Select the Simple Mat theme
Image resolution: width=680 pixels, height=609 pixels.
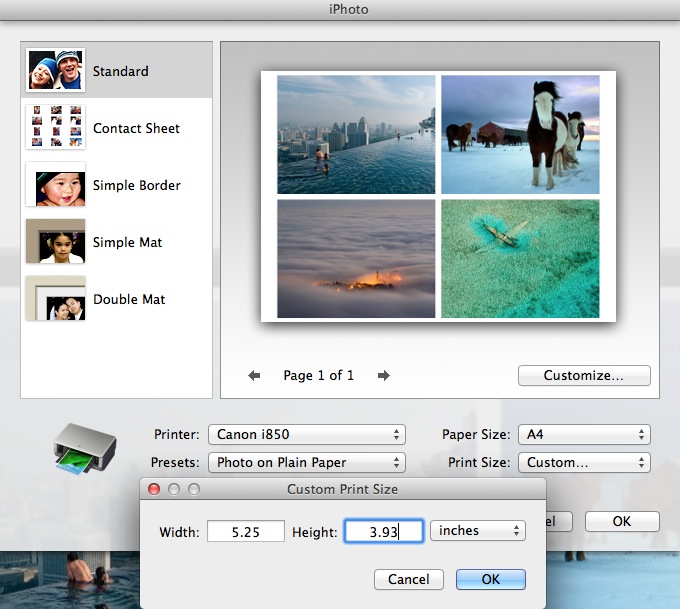coord(116,242)
